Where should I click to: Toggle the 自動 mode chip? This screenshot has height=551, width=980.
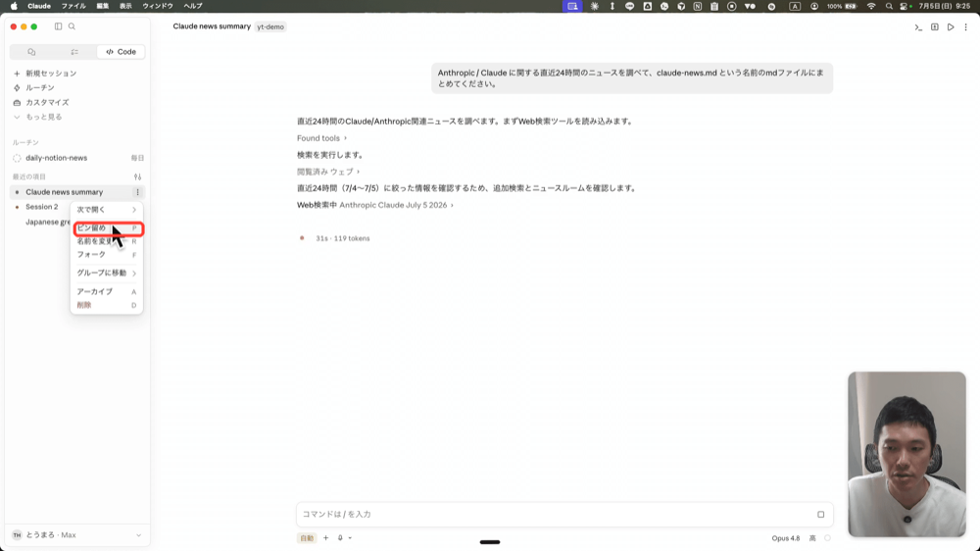click(x=307, y=538)
